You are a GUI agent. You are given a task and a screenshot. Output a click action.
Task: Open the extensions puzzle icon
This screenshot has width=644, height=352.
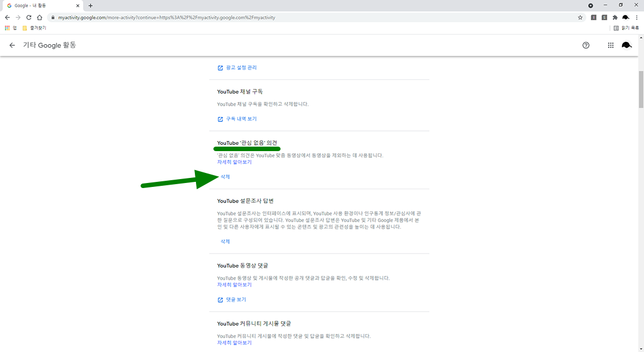(x=615, y=18)
